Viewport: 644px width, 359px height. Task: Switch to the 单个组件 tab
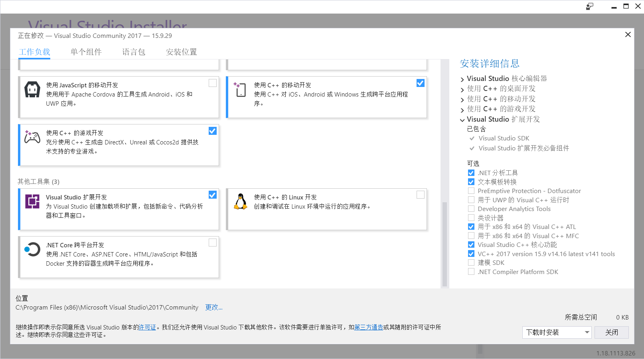click(86, 52)
